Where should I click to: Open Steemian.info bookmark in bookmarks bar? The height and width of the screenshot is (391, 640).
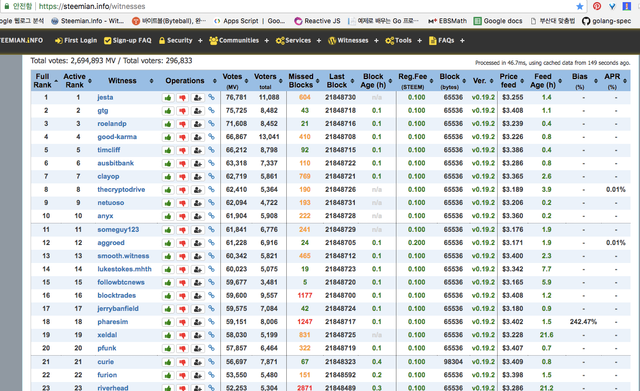coord(88,21)
